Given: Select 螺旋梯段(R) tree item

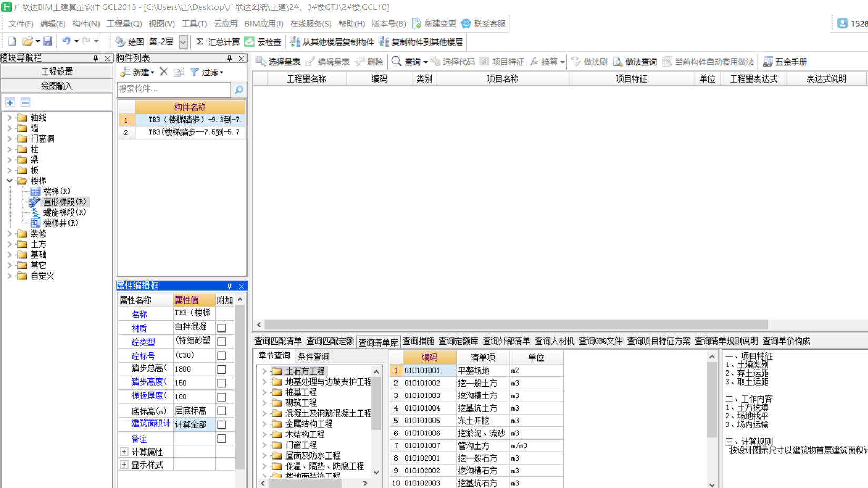Looking at the screenshot, I should [x=58, y=212].
